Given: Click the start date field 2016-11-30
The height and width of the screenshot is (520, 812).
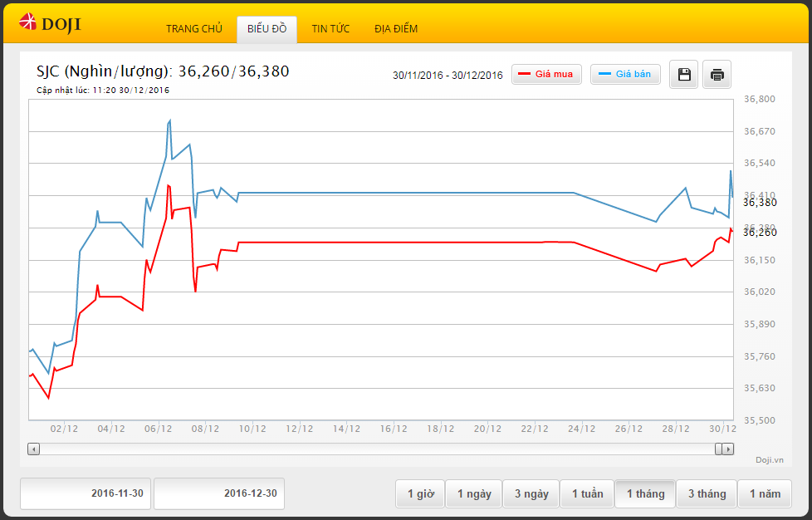Looking at the screenshot, I should pos(86,493).
